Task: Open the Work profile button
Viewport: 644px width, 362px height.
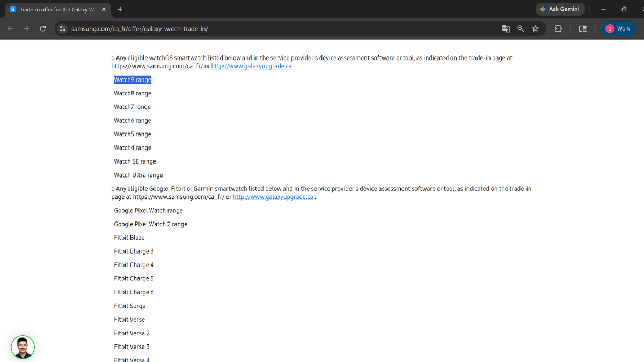Action: 618,28
